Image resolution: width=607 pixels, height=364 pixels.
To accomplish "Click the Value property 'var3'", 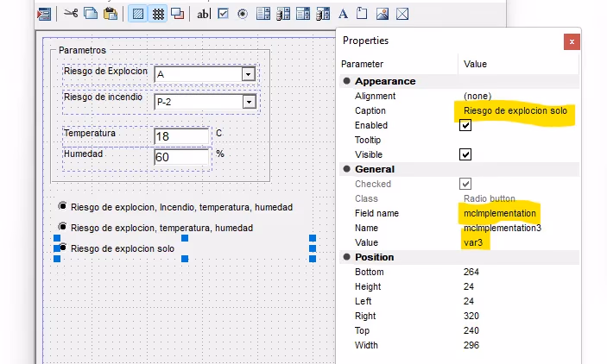I will point(473,242).
